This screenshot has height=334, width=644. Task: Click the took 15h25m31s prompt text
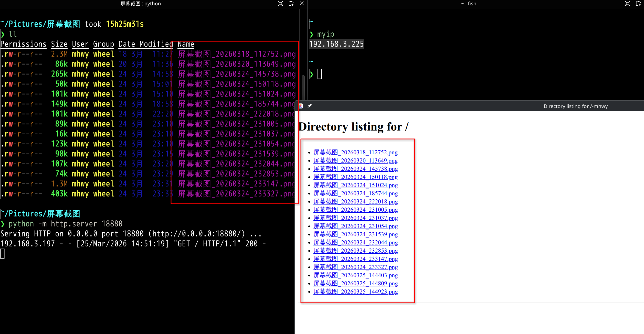(x=114, y=24)
